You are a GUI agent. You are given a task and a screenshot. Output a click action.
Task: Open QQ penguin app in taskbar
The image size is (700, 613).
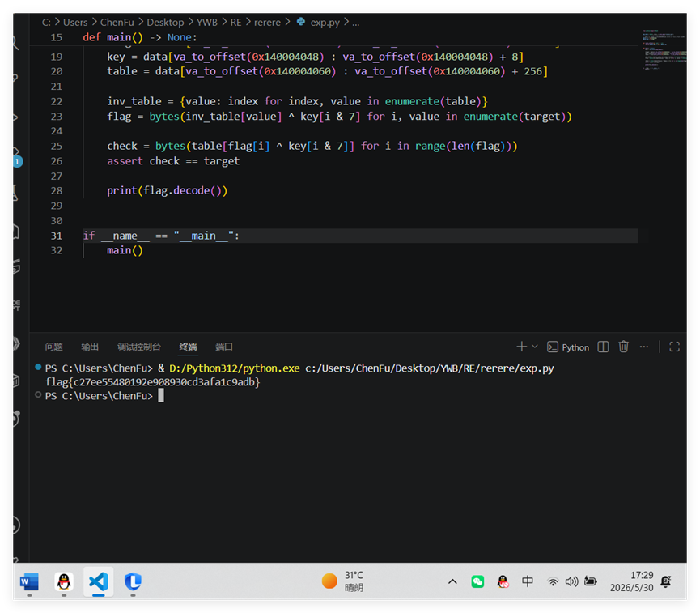tap(64, 581)
